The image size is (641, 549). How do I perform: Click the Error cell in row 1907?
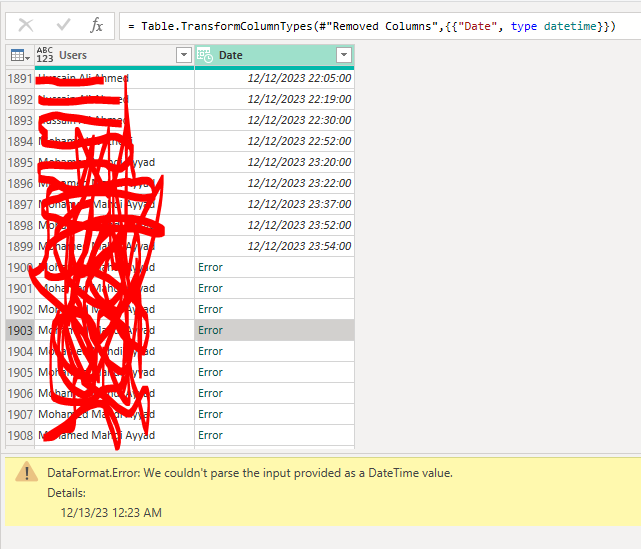[x=274, y=415]
